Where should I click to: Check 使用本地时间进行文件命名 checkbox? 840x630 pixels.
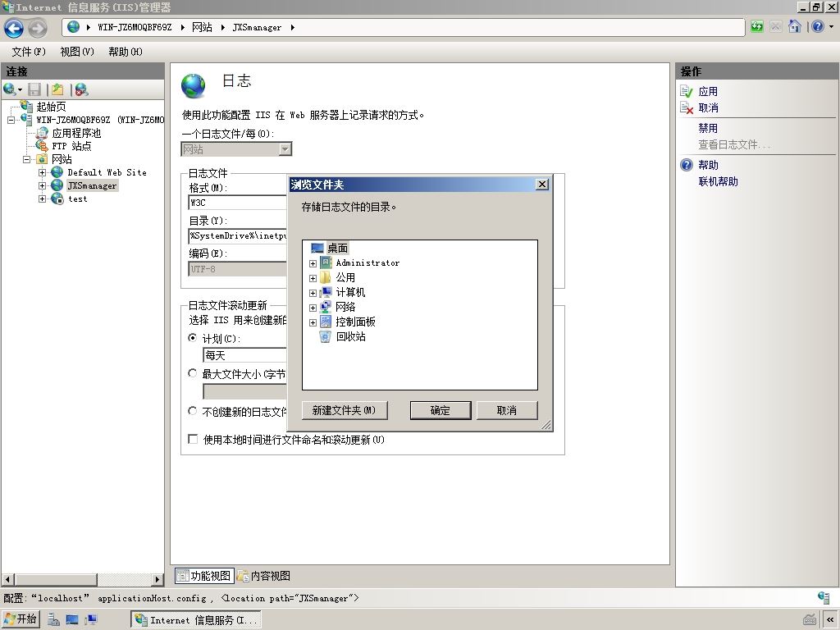point(193,439)
